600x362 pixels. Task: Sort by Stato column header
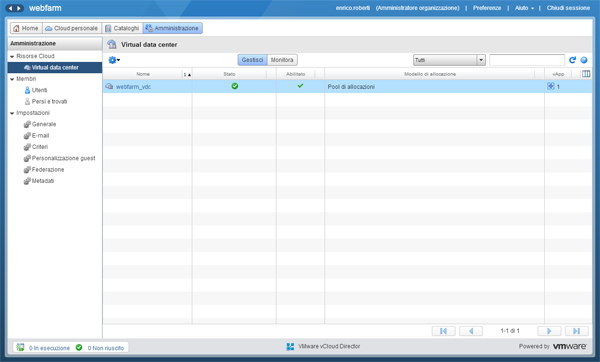(229, 74)
